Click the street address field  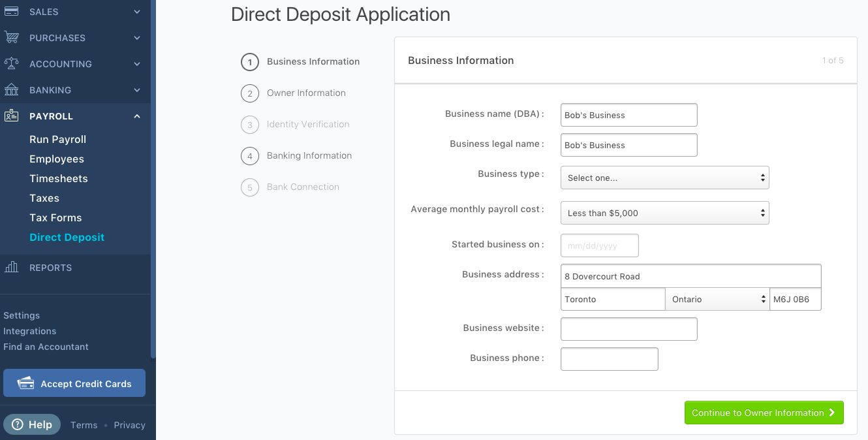pos(691,276)
